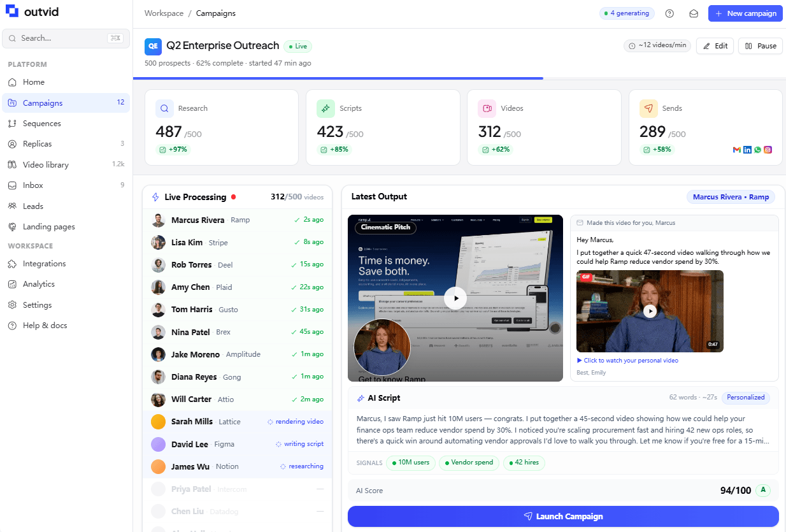Click the WhatsApp channel icon
The height and width of the screenshot is (532, 786).
(757, 150)
